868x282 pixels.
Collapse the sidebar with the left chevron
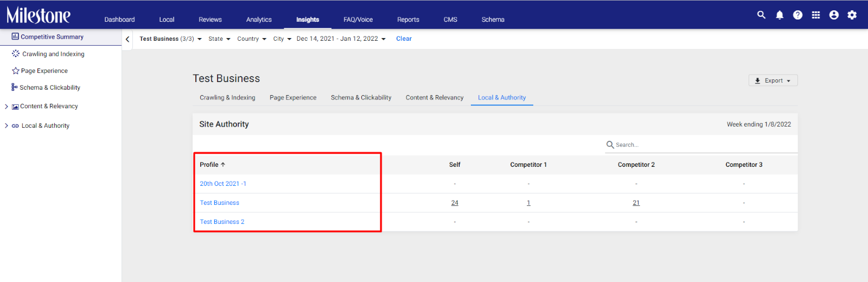[127, 39]
